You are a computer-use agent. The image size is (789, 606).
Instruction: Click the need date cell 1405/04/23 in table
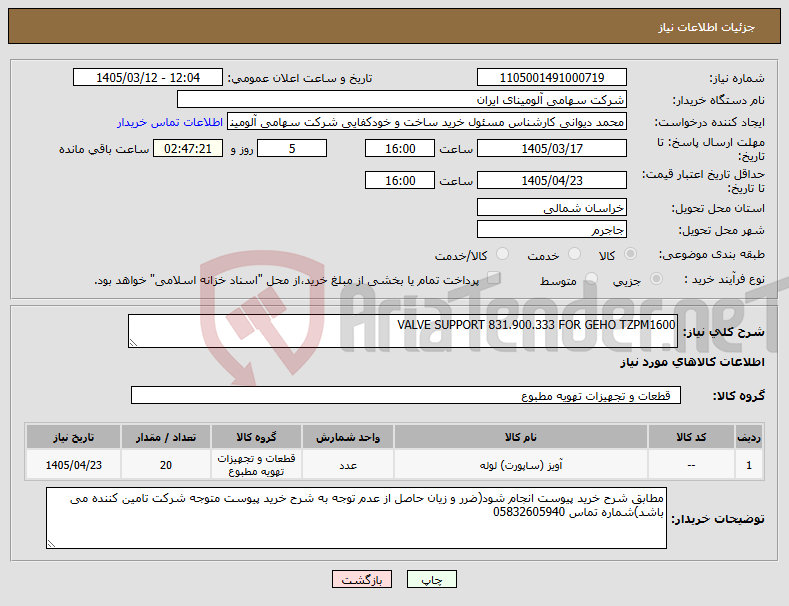tap(73, 465)
